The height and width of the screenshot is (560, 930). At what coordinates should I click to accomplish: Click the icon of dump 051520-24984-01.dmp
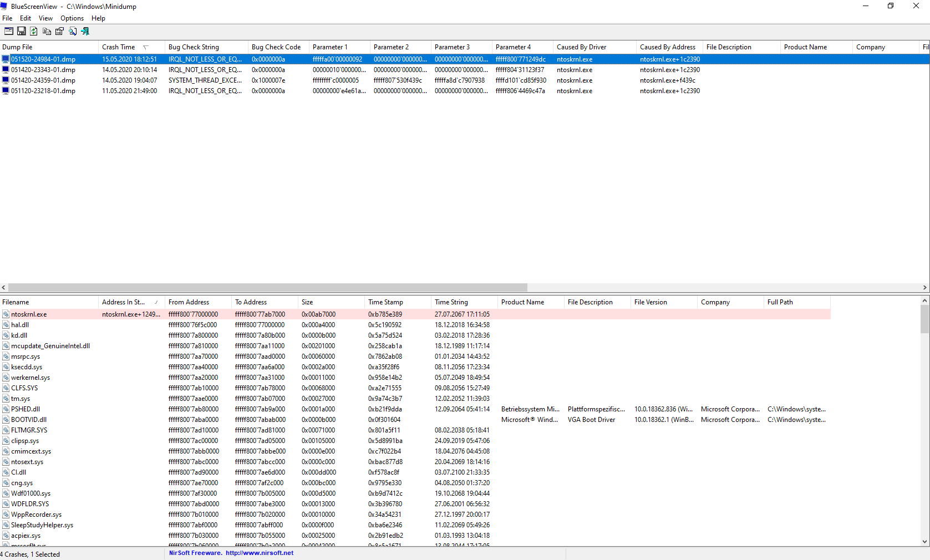click(6, 59)
